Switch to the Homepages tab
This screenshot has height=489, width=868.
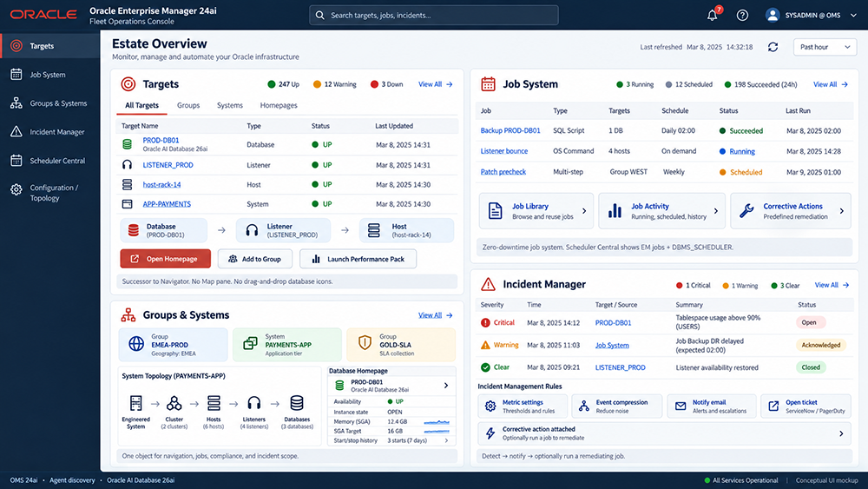tap(279, 105)
